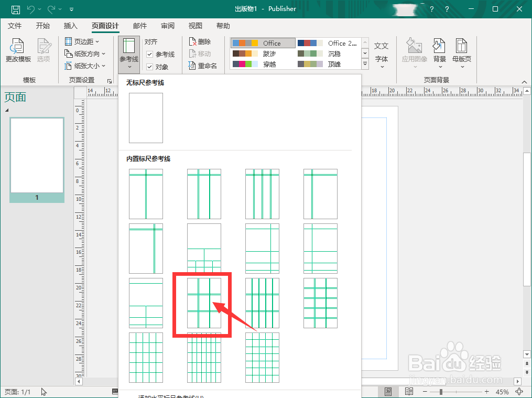532x398 pixels.
Task: Click 更改模板 change template icon
Action: [x=18, y=50]
